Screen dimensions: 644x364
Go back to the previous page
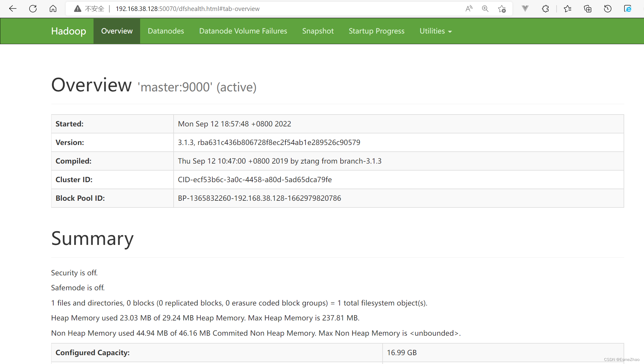click(13, 9)
